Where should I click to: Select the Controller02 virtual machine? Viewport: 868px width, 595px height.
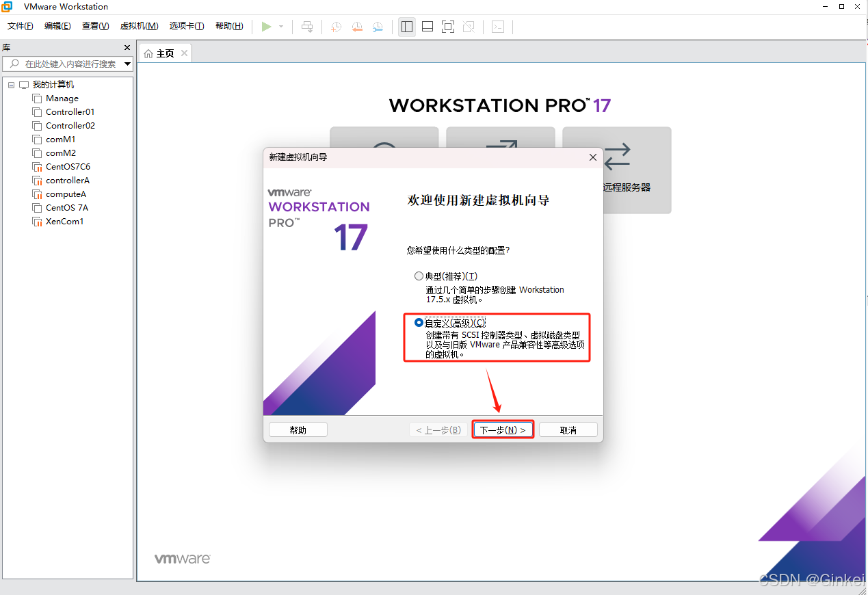click(70, 126)
